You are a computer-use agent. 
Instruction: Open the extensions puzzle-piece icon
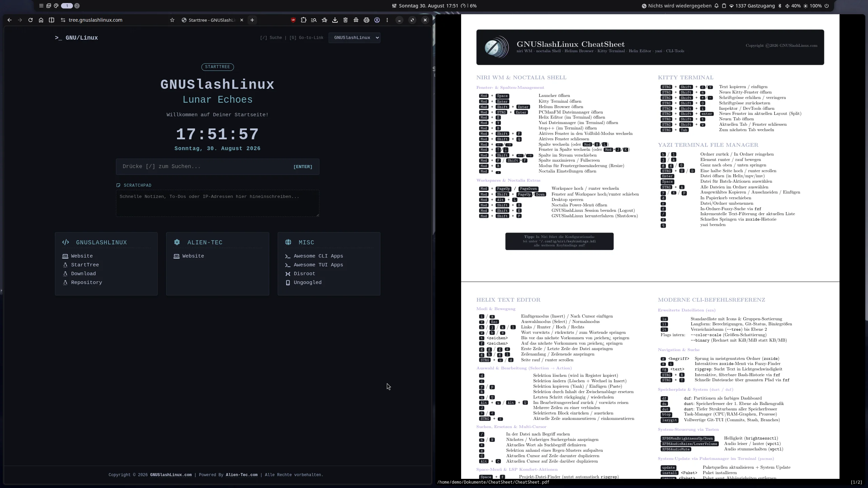304,20
